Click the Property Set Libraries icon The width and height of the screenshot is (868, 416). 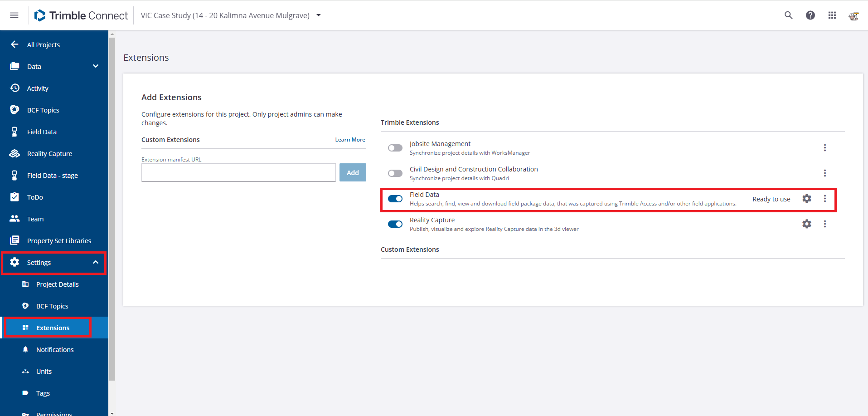(15, 240)
